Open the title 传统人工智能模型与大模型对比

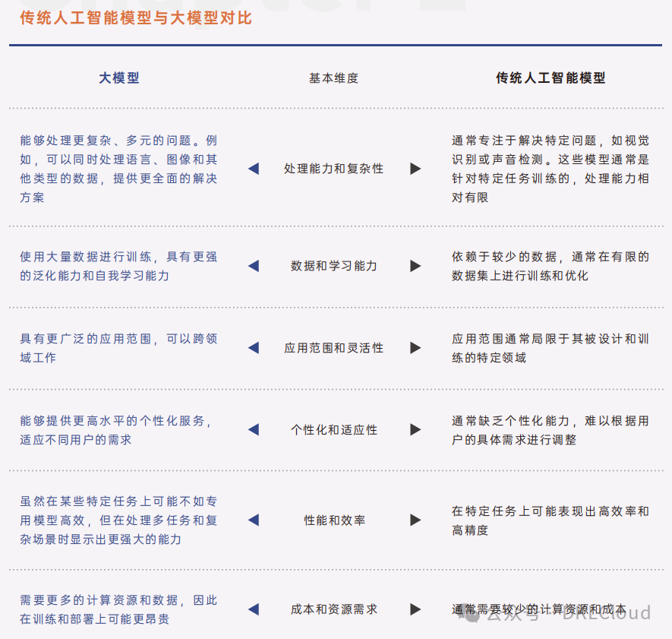pyautogui.click(x=135, y=16)
